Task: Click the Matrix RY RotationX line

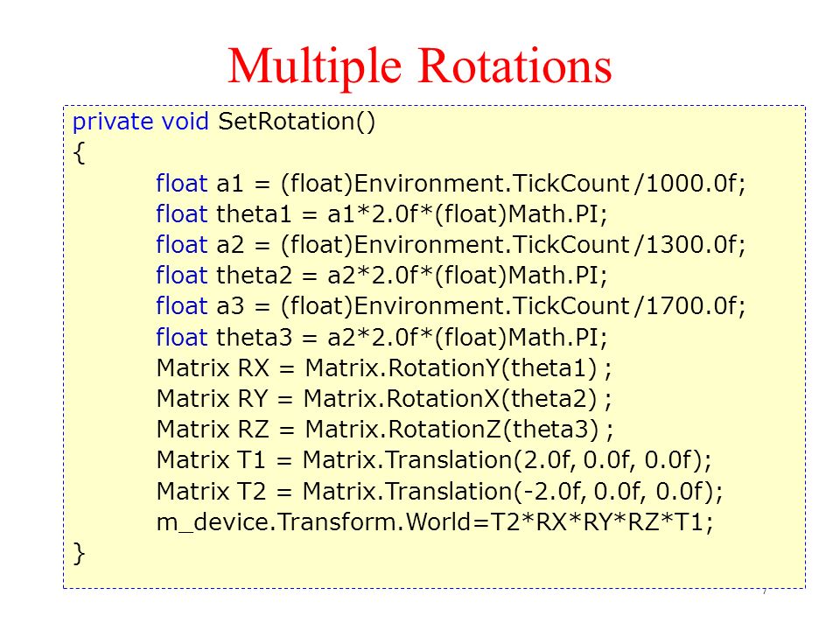Action: click(x=384, y=399)
